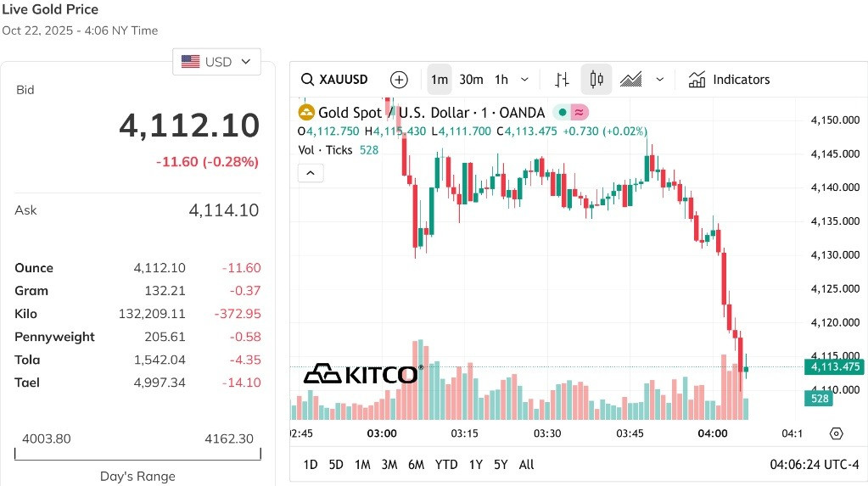The height and width of the screenshot is (486, 868).
Task: Expand more time interval options
Action: (524, 80)
